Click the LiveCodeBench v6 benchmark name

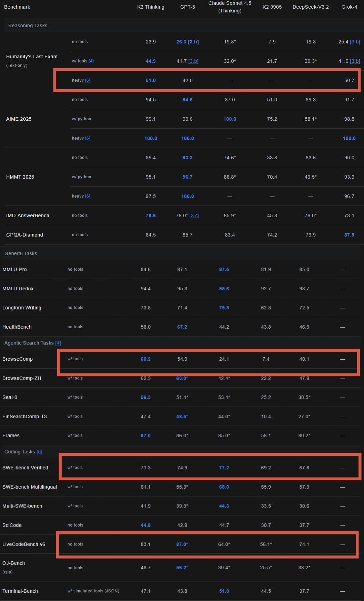24,544
